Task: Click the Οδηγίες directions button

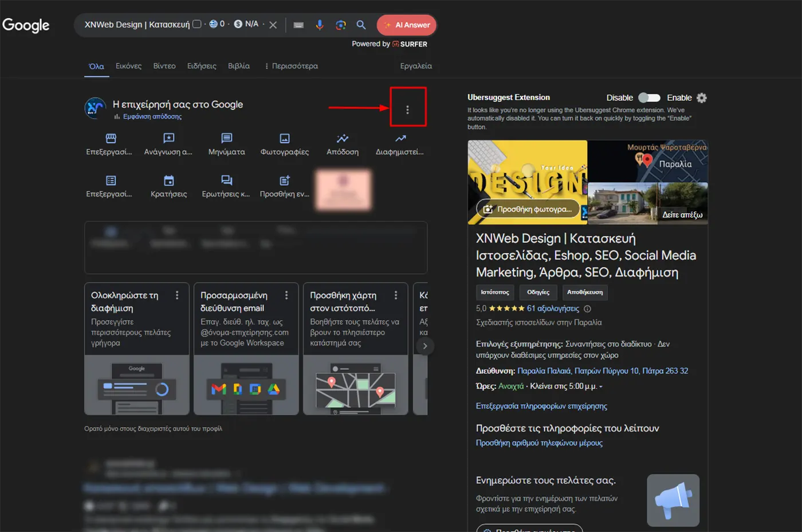Action: [x=538, y=292]
